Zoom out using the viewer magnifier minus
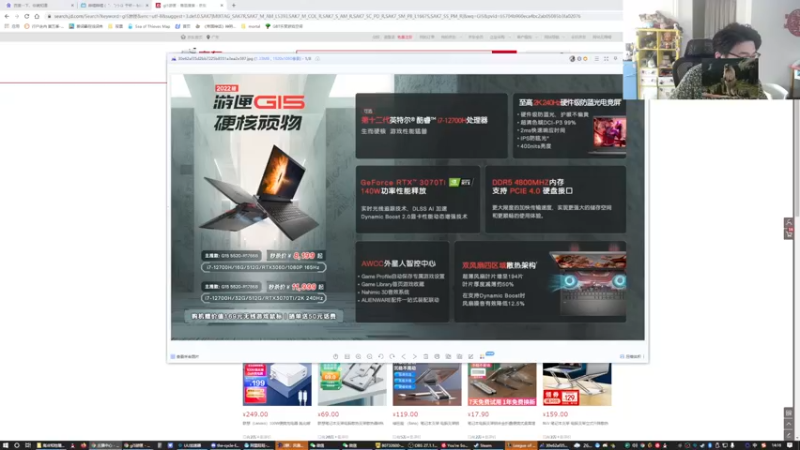Image resolution: width=800 pixels, height=450 pixels. (x=369, y=357)
